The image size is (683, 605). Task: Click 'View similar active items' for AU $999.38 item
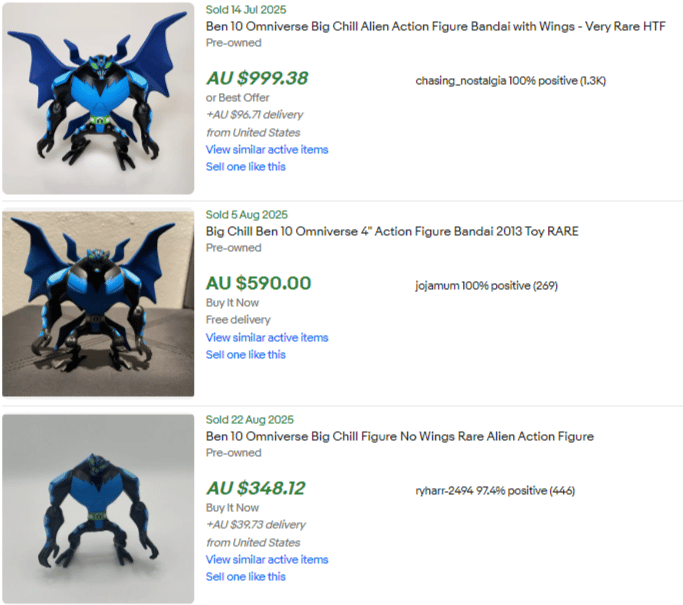click(267, 150)
